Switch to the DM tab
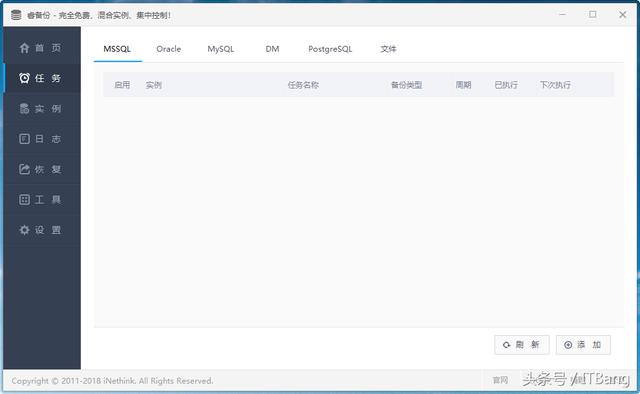The height and width of the screenshot is (394, 640). (x=272, y=49)
